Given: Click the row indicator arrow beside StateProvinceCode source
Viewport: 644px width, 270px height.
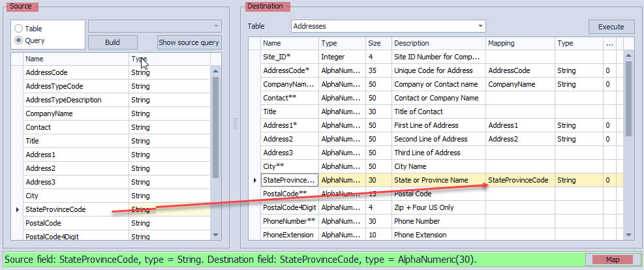Looking at the screenshot, I should [17, 210].
